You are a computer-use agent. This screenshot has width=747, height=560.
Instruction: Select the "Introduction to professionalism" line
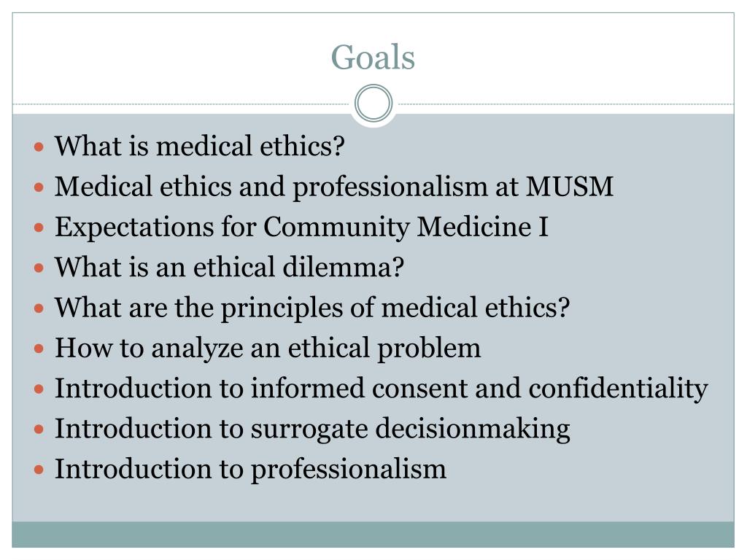click(x=250, y=468)
